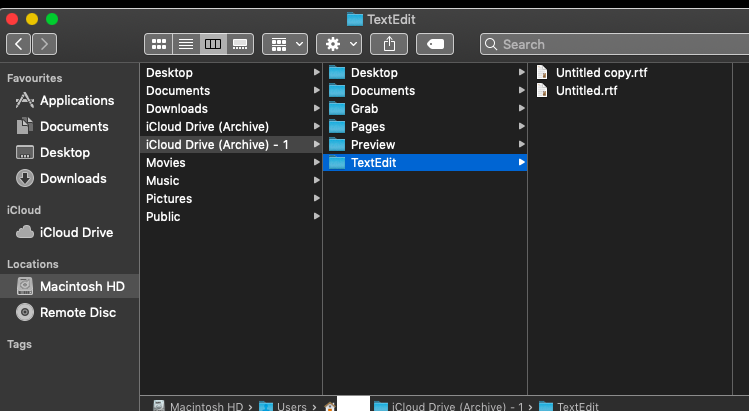Image resolution: width=749 pixels, height=411 pixels.
Task: Expand Music via its disclosure arrow
Action: (x=316, y=180)
